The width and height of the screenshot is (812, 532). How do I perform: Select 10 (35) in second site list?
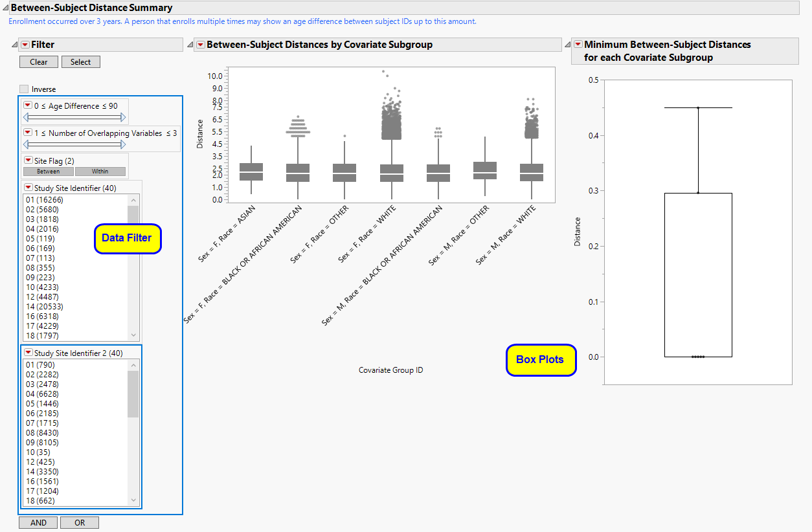[x=38, y=452]
